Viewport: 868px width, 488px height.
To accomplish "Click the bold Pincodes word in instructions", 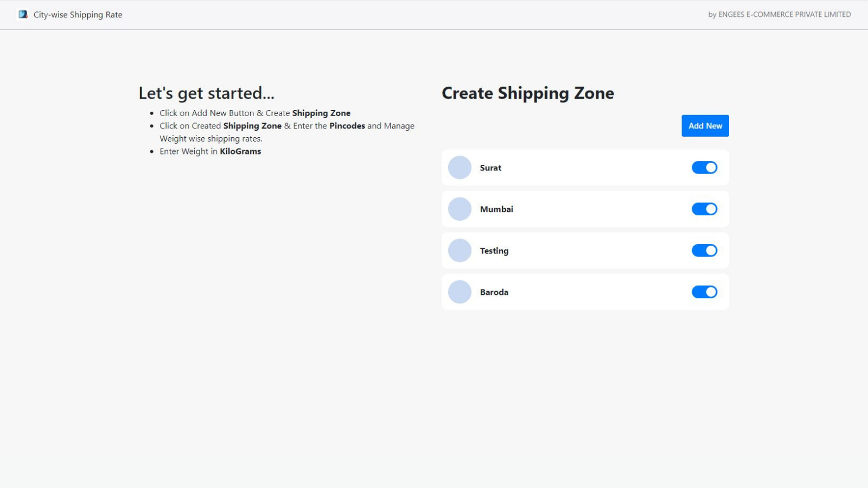I will pos(347,126).
